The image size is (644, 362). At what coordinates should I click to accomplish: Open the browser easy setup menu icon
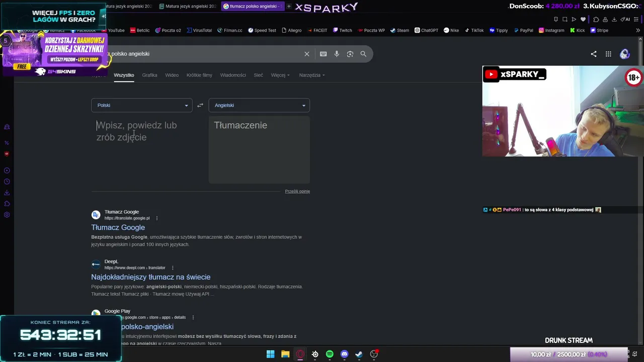coord(636,19)
